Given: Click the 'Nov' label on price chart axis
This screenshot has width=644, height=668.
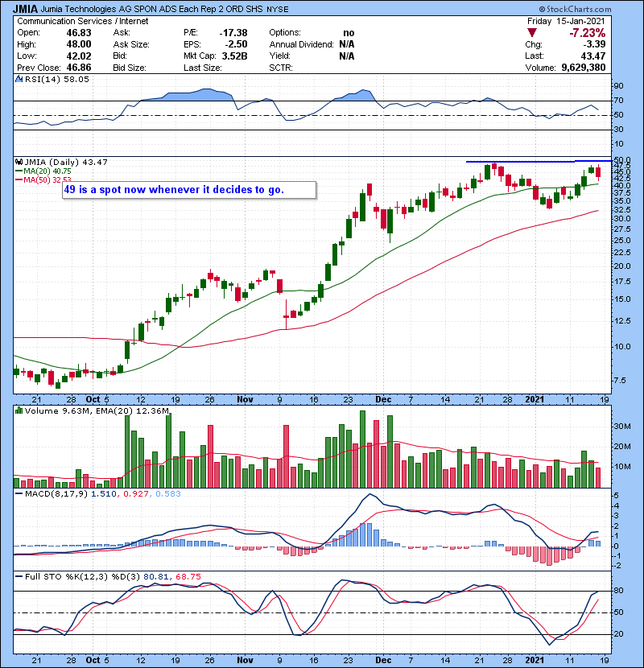Looking at the screenshot, I should click(x=245, y=400).
